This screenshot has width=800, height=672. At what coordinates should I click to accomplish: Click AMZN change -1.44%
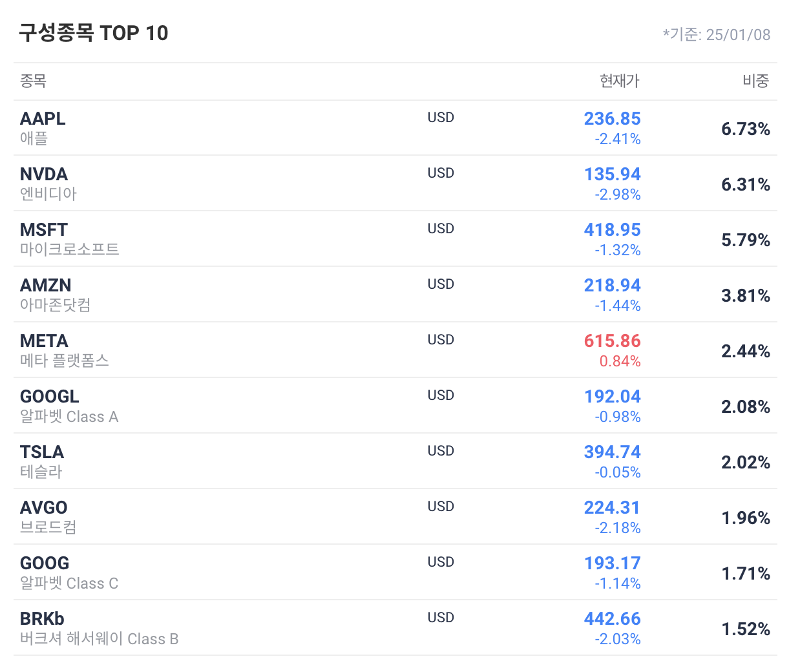tap(618, 306)
